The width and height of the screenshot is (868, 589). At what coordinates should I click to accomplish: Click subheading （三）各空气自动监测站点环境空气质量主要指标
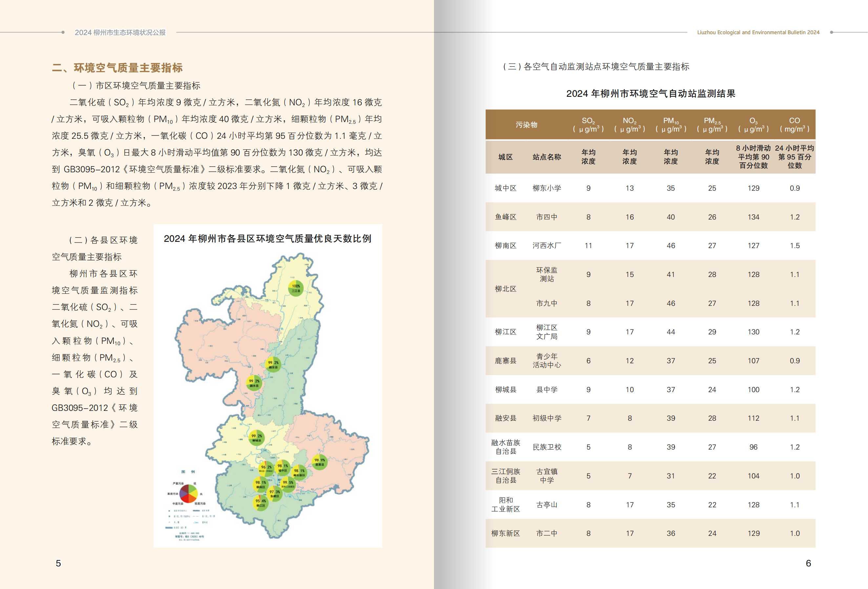596,67
